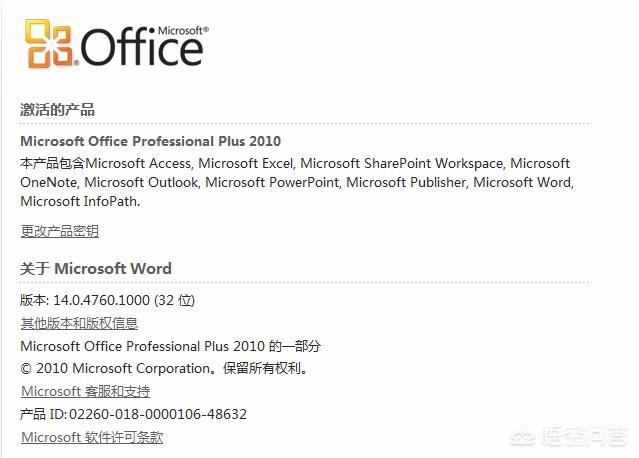Image resolution: width=639 pixels, height=458 pixels.
Task: Click the Microsoft Office Professional Plus 2010 title
Action: (x=150, y=141)
